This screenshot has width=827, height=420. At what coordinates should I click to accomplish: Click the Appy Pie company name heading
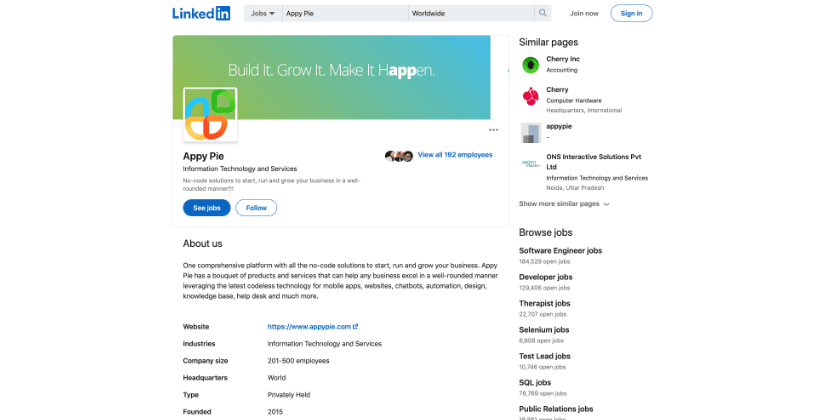[204, 156]
